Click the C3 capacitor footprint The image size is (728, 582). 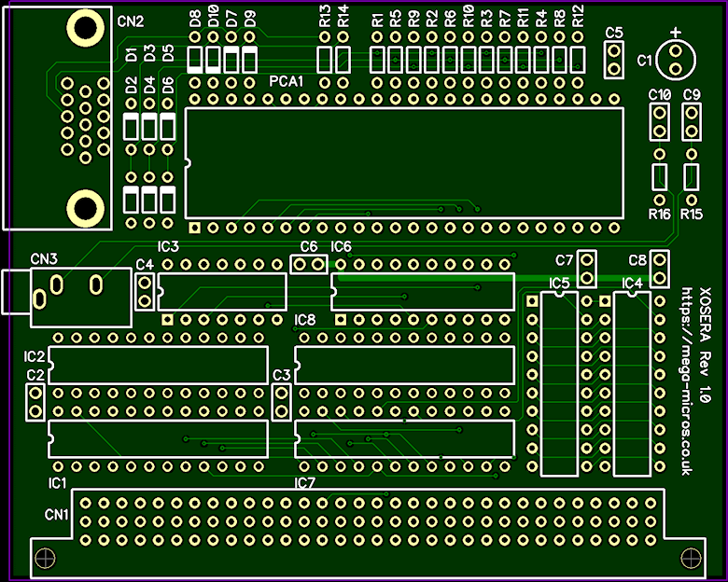tap(280, 402)
